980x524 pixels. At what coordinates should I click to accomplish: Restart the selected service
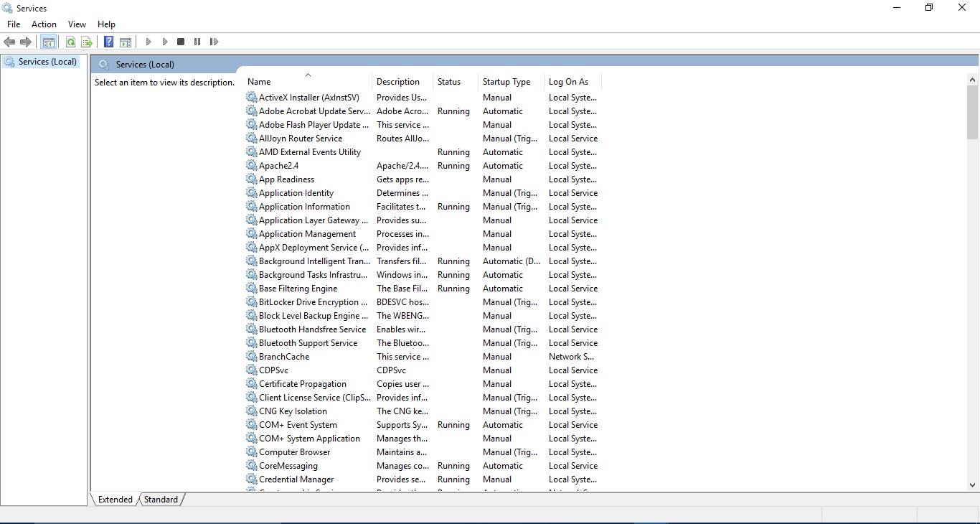[214, 42]
